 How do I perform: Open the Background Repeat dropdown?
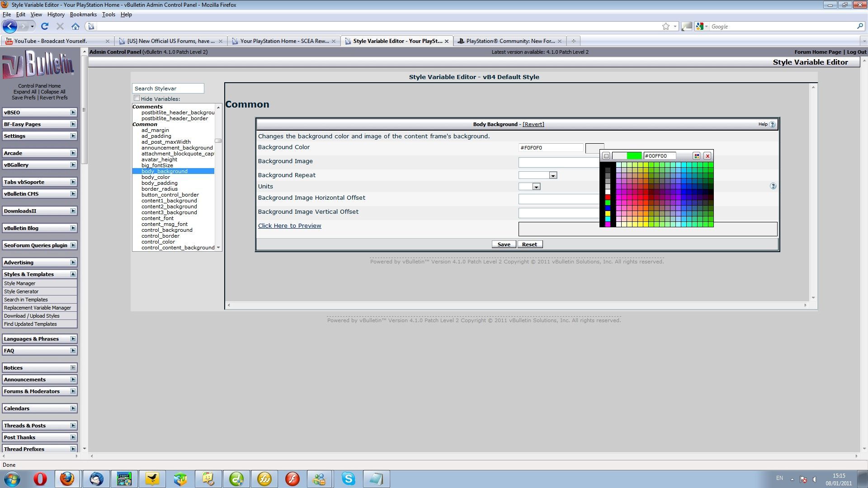click(x=552, y=175)
